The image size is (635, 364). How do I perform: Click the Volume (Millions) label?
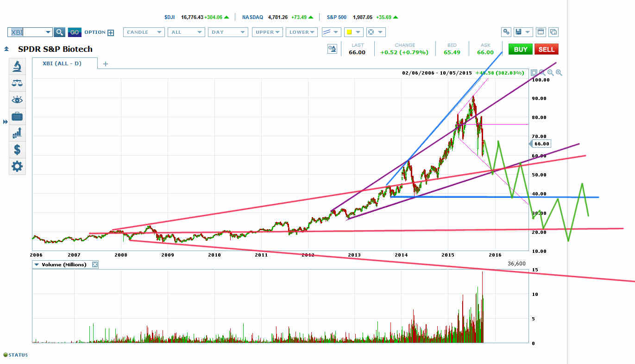tap(64, 264)
